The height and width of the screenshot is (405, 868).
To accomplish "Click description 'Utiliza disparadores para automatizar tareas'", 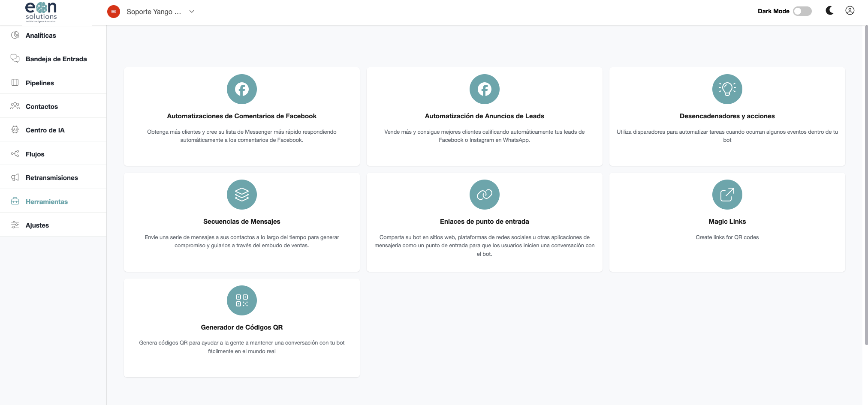I will click(727, 136).
